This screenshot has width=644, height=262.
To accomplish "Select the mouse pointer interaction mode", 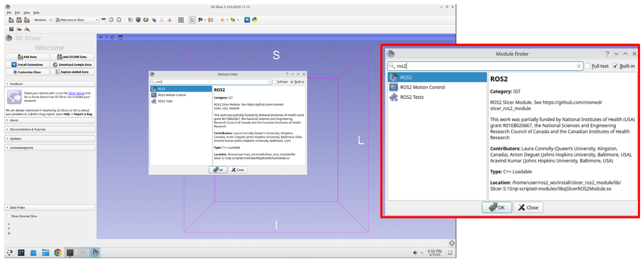I will pos(192,20).
